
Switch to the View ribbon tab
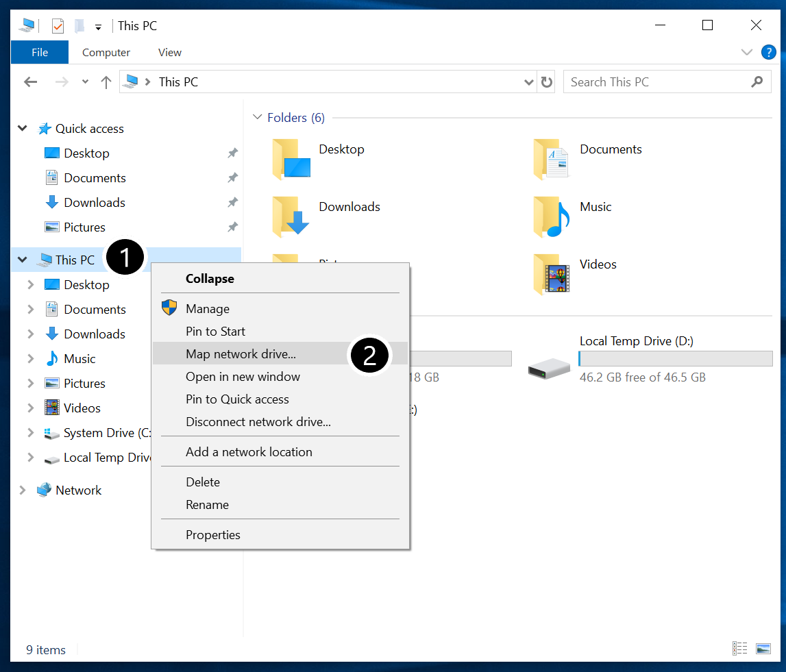point(169,52)
